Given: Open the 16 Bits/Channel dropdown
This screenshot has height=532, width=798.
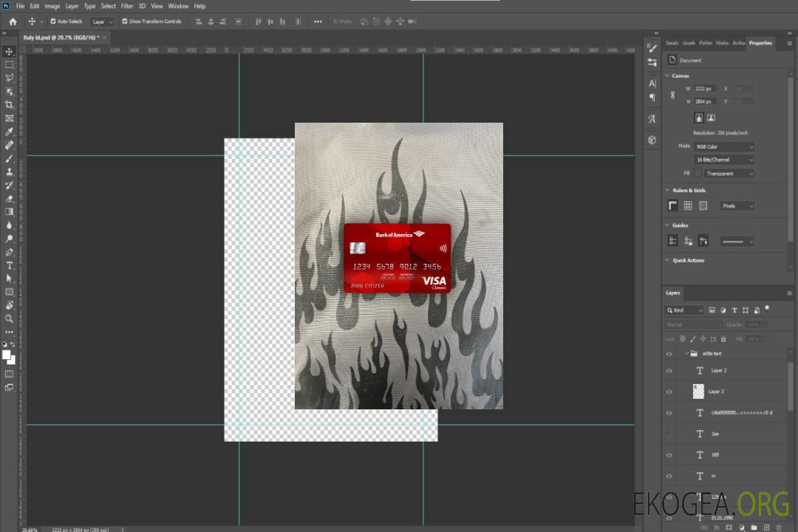Looking at the screenshot, I should (723, 160).
